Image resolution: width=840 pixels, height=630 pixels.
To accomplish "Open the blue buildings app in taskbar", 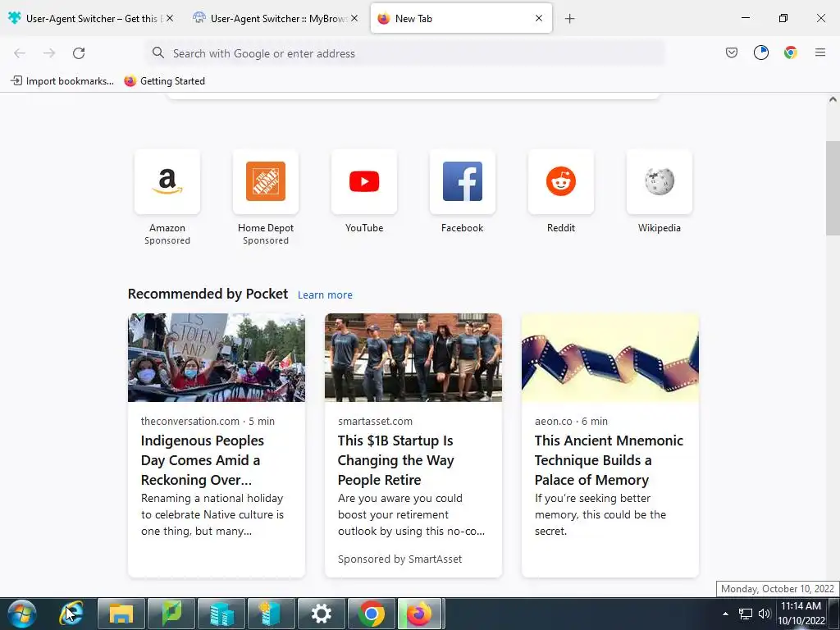I will point(221,614).
